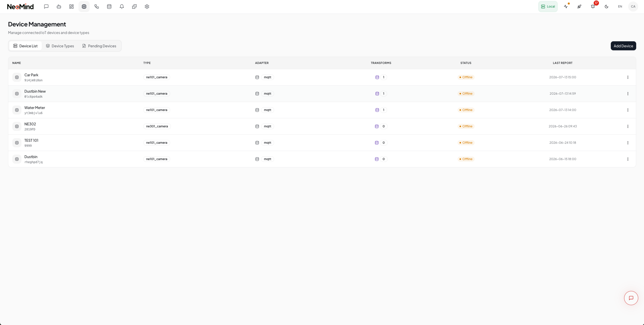This screenshot has height=325, width=644.
Task: Click the NAME column header
Action: tap(17, 63)
